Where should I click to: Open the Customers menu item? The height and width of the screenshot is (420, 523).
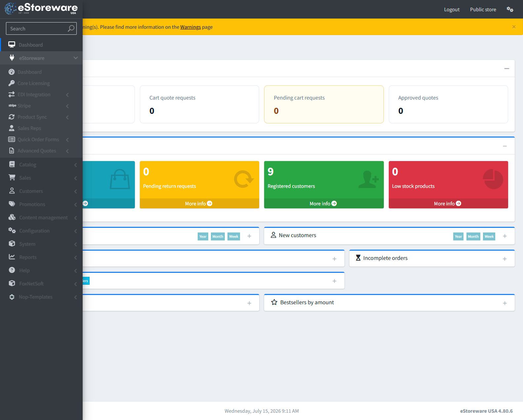tap(41, 191)
